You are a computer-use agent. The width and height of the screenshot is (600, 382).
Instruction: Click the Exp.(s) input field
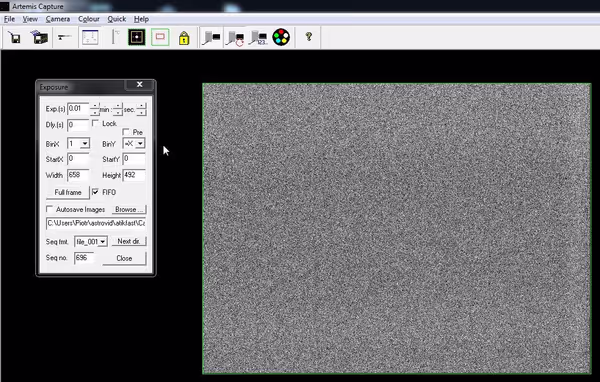(x=78, y=109)
